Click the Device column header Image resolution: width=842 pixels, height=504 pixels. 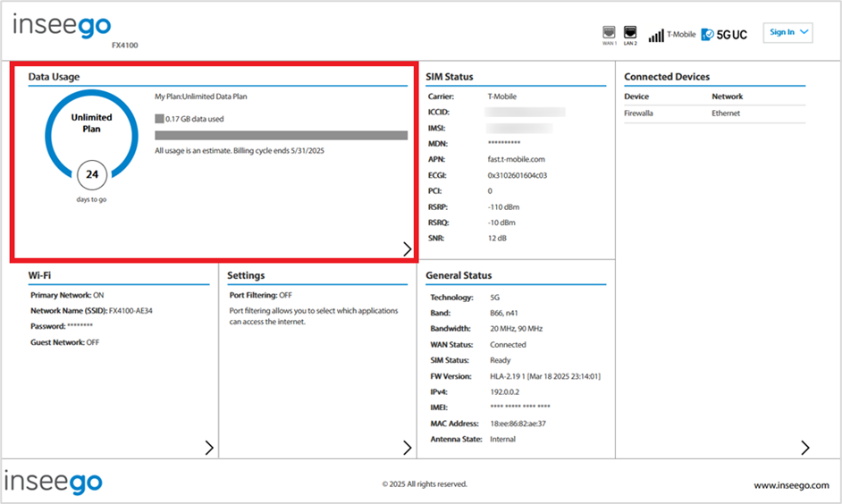pyautogui.click(x=636, y=97)
